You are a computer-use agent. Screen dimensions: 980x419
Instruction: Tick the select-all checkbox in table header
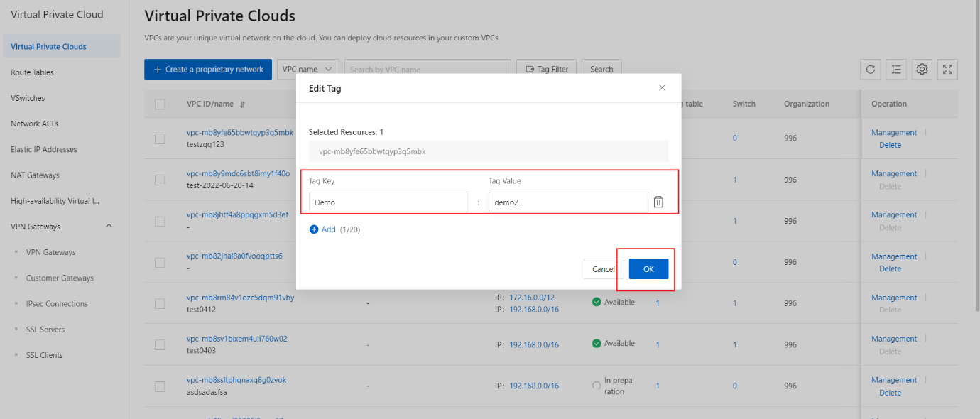pos(160,104)
